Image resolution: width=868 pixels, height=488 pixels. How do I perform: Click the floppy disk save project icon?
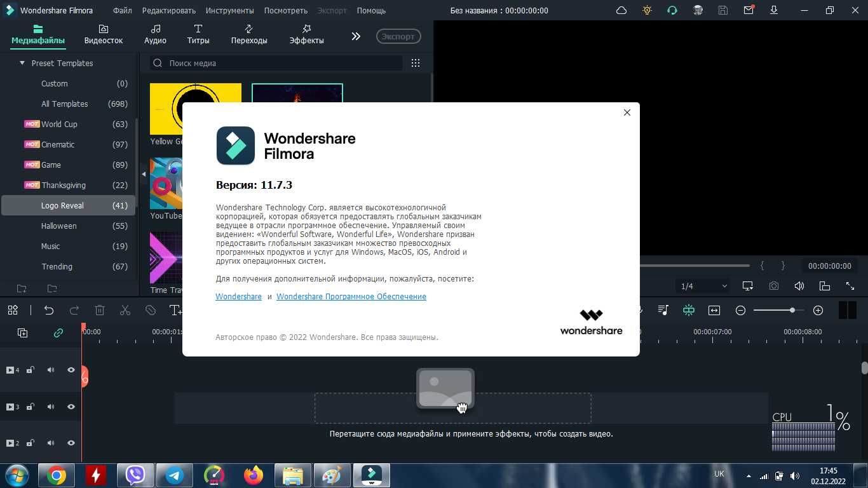(723, 10)
